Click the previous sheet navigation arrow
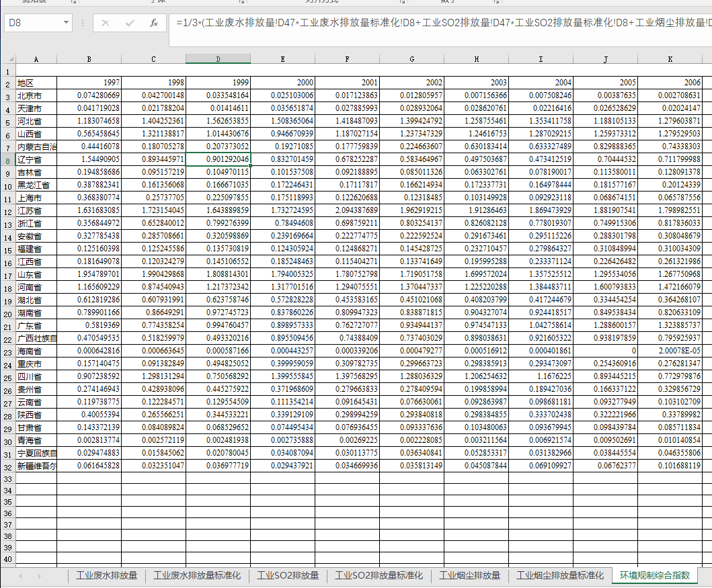The image size is (712, 588). tap(20, 576)
